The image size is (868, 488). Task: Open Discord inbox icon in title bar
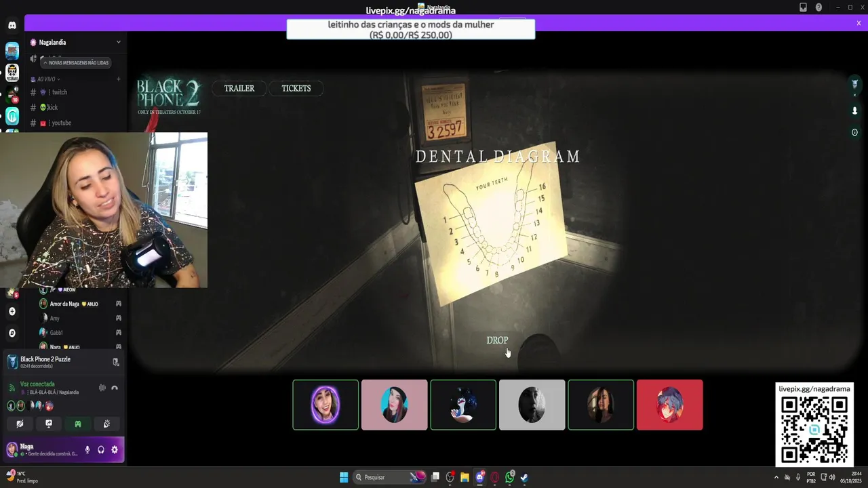pyautogui.click(x=804, y=7)
